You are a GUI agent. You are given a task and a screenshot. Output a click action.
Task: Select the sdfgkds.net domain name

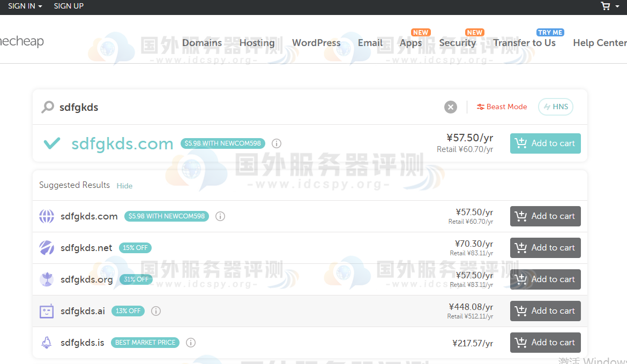[86, 248]
